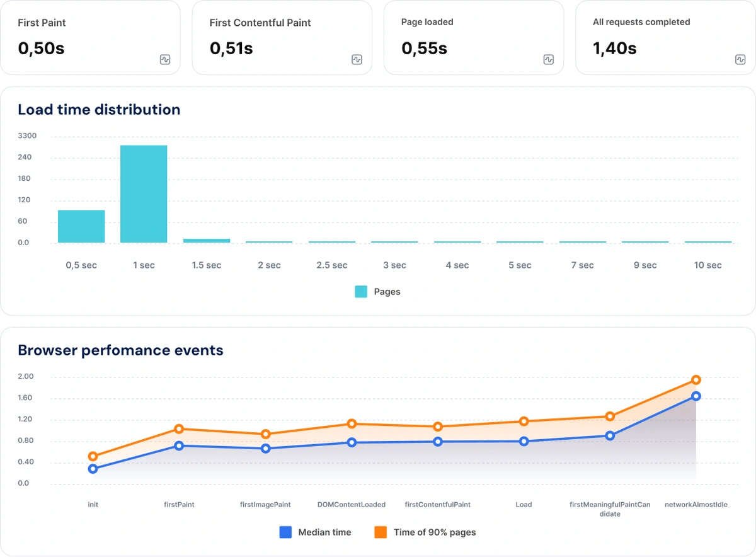The height and width of the screenshot is (557, 756).
Task: Click the networkAlmostIdle orange data point
Action: (695, 380)
